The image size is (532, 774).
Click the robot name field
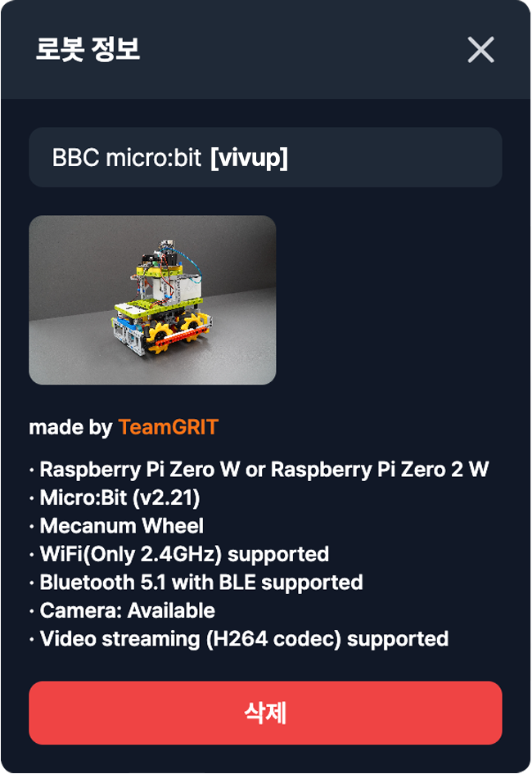265,157
